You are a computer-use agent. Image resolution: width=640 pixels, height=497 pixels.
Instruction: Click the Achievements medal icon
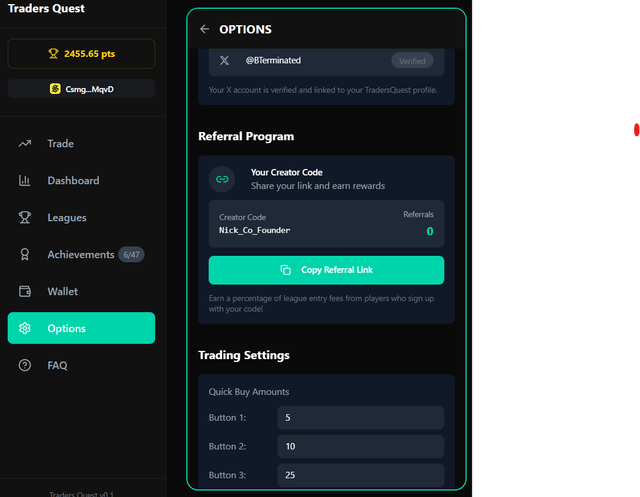(25, 255)
